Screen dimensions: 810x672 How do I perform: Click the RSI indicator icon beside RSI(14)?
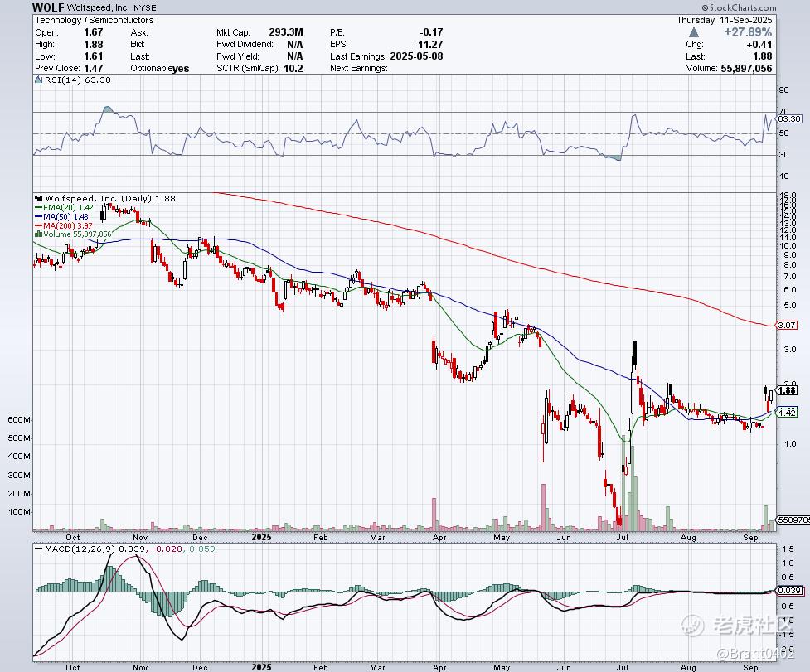(38, 80)
